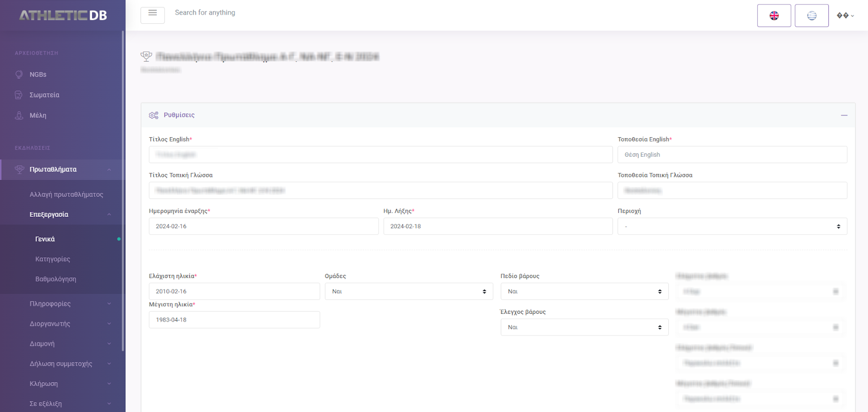This screenshot has width=868, height=412.
Task: Click the Ημερομηνία έναρξης date field
Action: pyautogui.click(x=264, y=226)
